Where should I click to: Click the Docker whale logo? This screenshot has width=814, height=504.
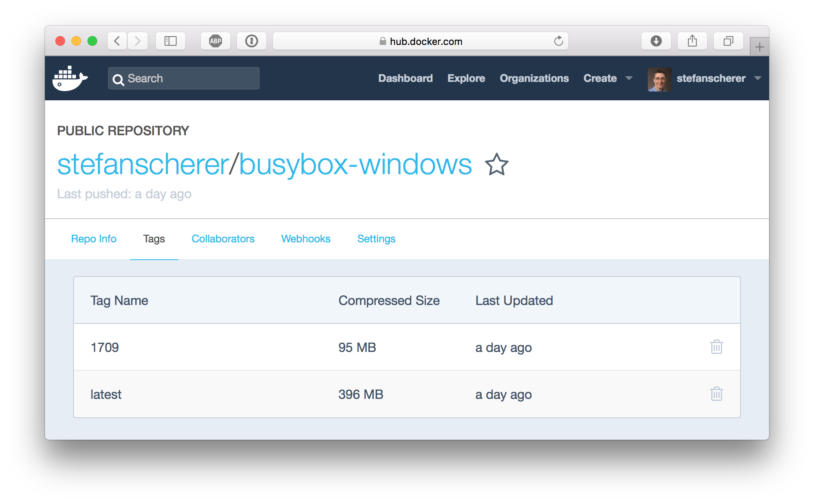click(x=70, y=78)
